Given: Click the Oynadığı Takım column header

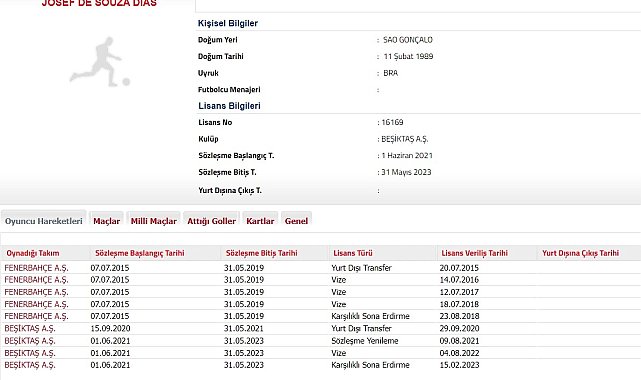Looking at the screenshot, I should 33,253.
